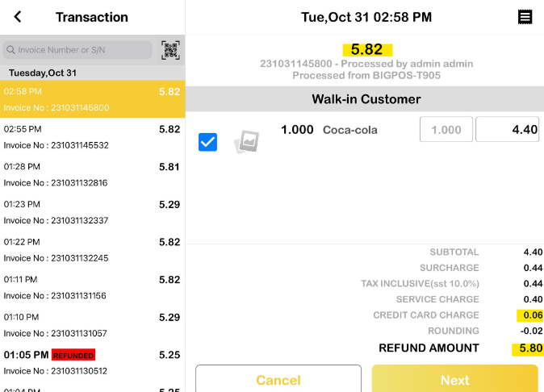The image size is (544, 392).
Task: Open the 01:22 PM invoice 231031132245
Action: 92,250
